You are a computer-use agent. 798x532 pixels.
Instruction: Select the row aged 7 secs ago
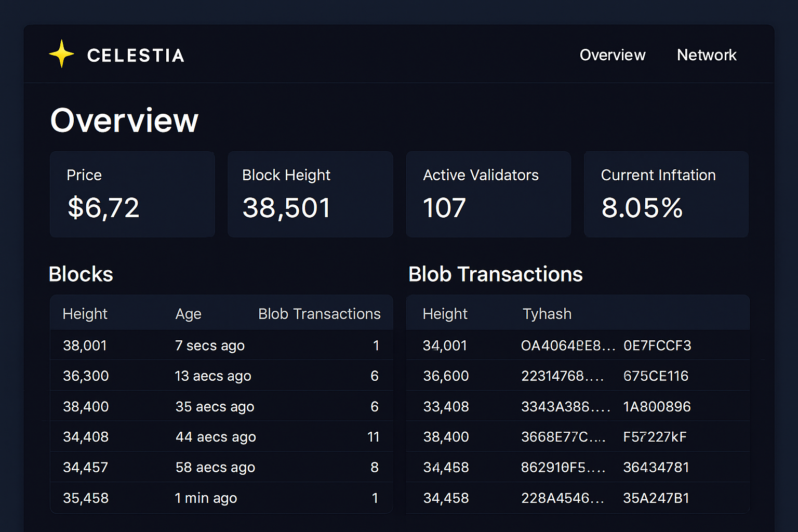click(x=209, y=345)
